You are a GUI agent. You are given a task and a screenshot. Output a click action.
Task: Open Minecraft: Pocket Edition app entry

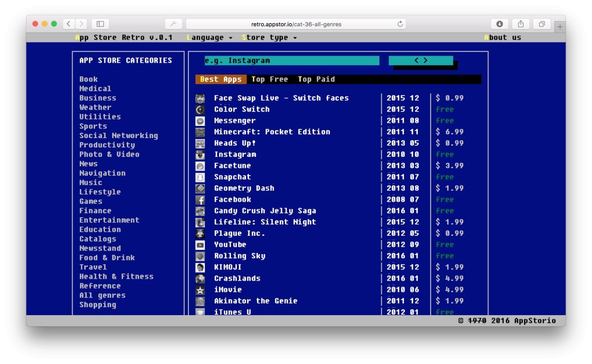pyautogui.click(x=272, y=132)
